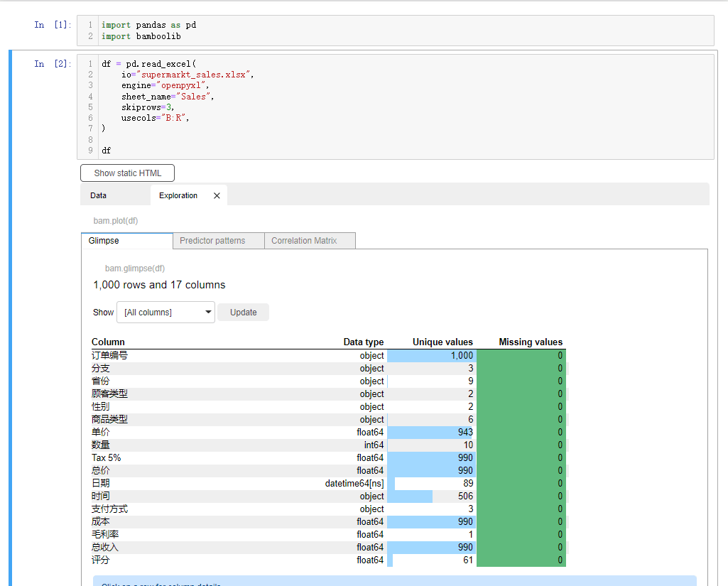Select the 成本 column row
The width and height of the screenshot is (728, 586).
click(x=329, y=521)
